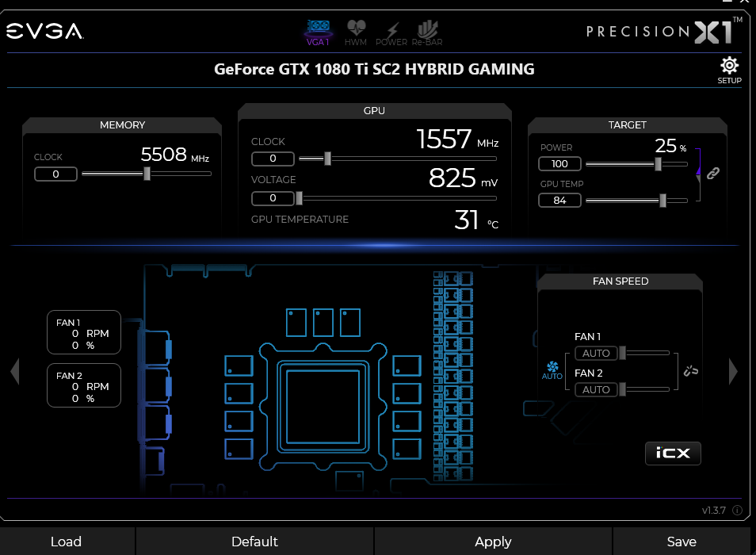Click the memory clock offset input field
This screenshot has height=555, width=756.
(x=56, y=174)
